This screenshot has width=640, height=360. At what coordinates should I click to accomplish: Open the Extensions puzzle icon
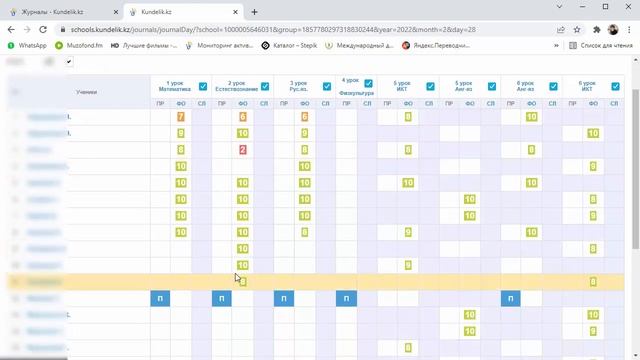tap(597, 29)
